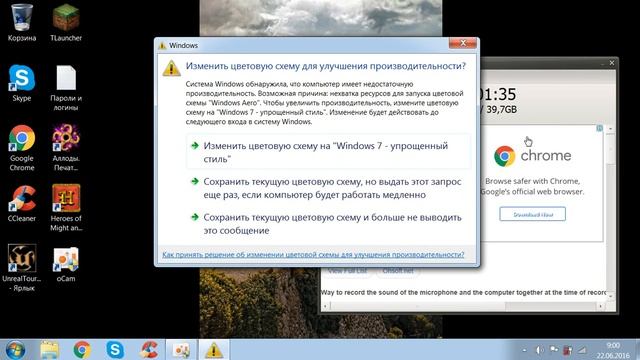Close the oCam background window

click(x=611, y=63)
